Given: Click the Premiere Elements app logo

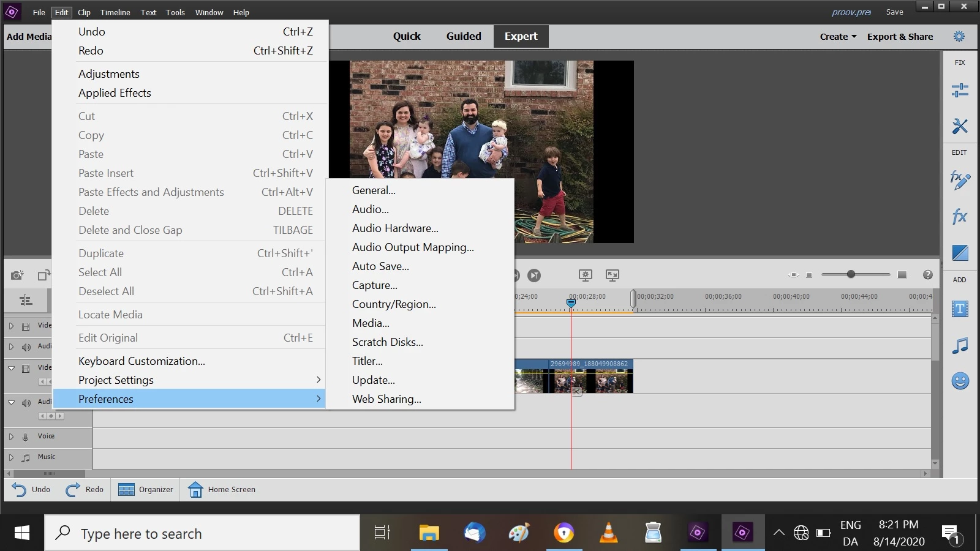Looking at the screenshot, I should pos(12,12).
